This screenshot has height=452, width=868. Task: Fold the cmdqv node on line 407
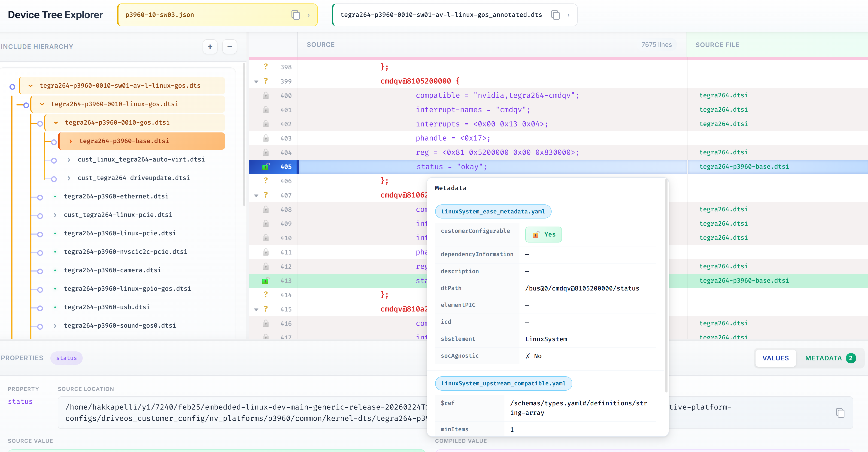256,195
